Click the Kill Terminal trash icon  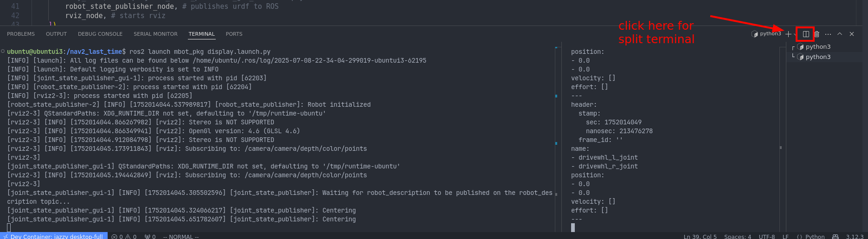click(817, 34)
